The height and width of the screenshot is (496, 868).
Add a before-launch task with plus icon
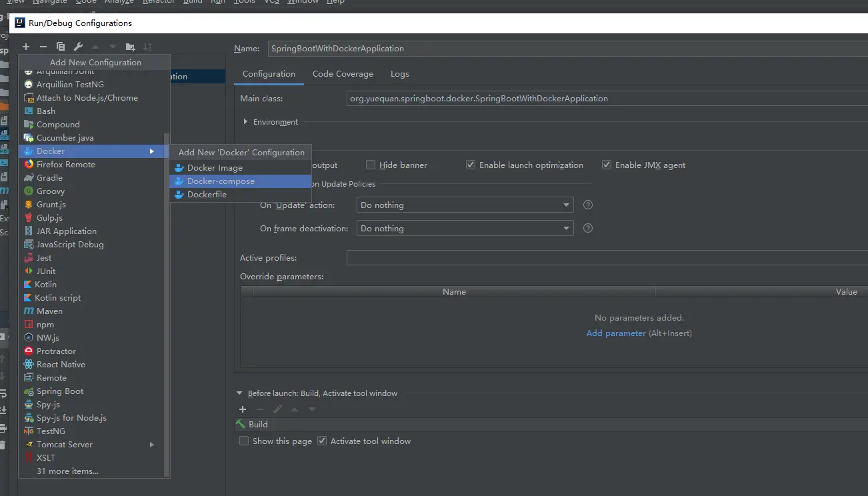[243, 409]
